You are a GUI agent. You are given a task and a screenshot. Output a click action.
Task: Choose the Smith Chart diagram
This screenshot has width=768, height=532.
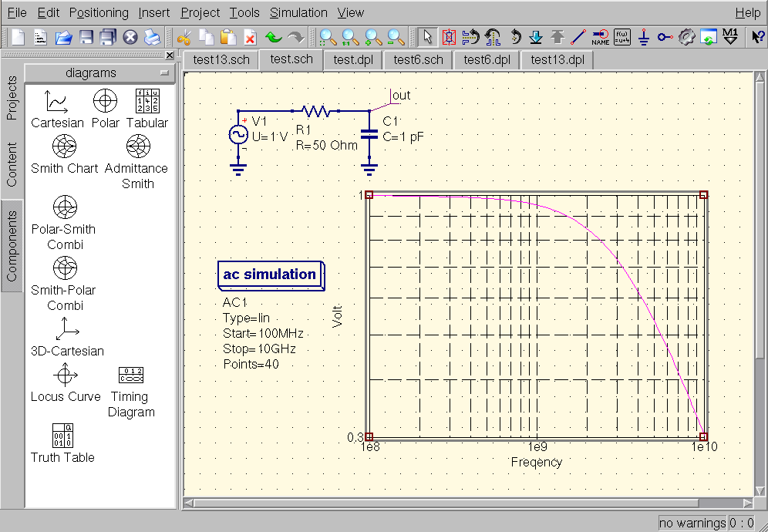pos(65,153)
